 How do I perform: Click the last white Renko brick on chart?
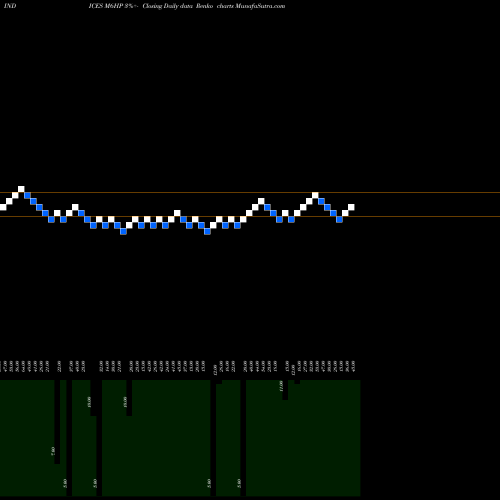pos(351,207)
